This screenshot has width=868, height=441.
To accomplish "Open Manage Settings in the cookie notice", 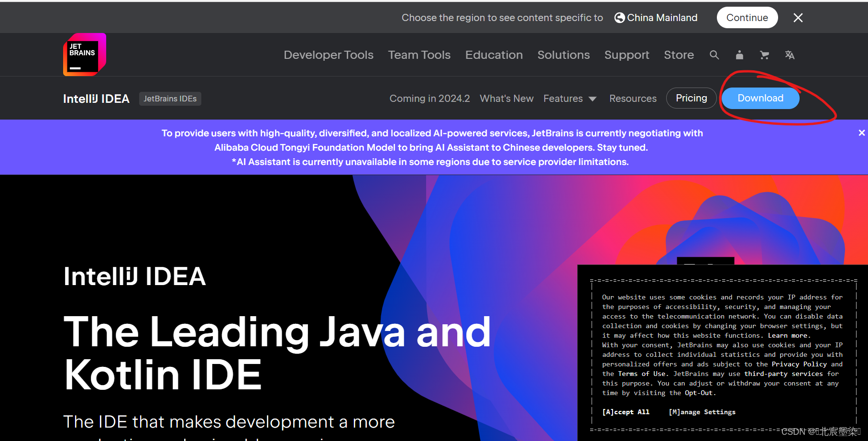I will click(x=702, y=412).
